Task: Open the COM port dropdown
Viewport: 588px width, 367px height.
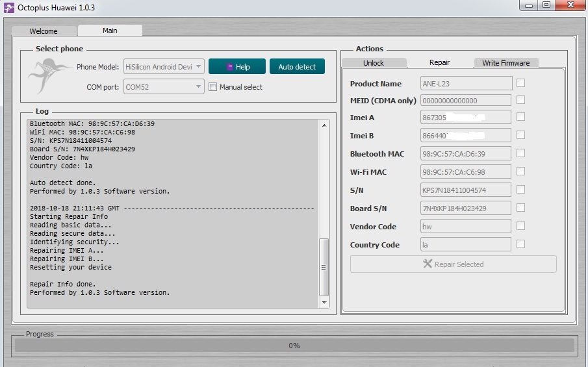Action: [164, 87]
